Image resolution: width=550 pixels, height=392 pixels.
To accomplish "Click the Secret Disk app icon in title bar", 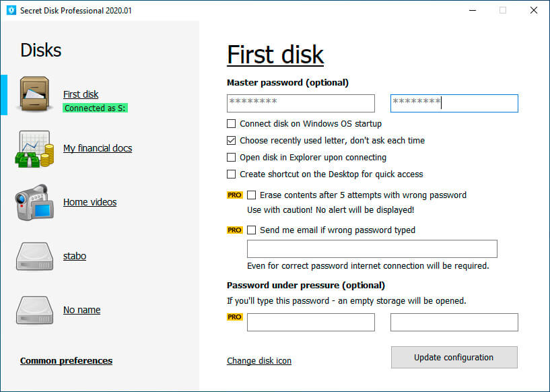I will [x=11, y=10].
